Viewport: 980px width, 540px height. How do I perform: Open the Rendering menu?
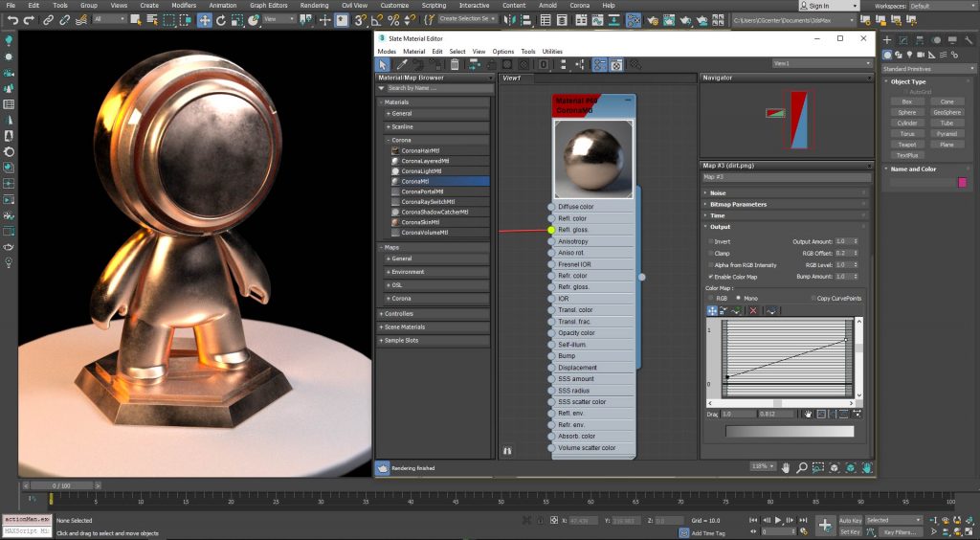(314, 6)
